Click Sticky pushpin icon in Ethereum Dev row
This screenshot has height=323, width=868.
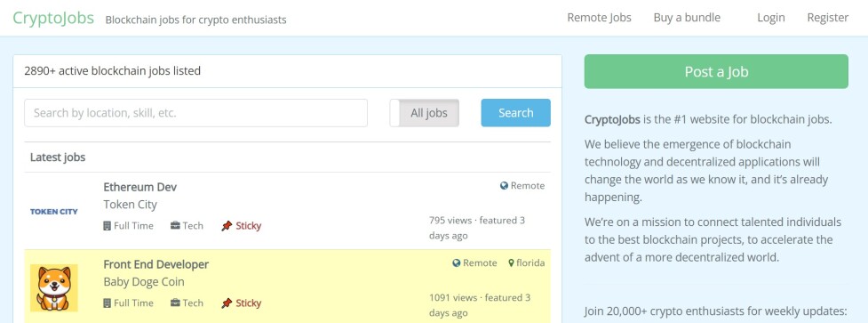tap(227, 226)
